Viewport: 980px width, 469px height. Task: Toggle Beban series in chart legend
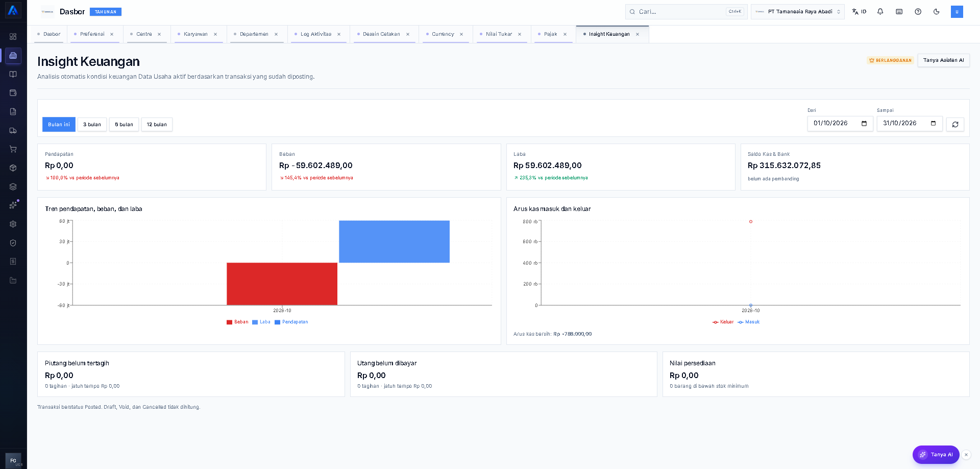point(237,322)
